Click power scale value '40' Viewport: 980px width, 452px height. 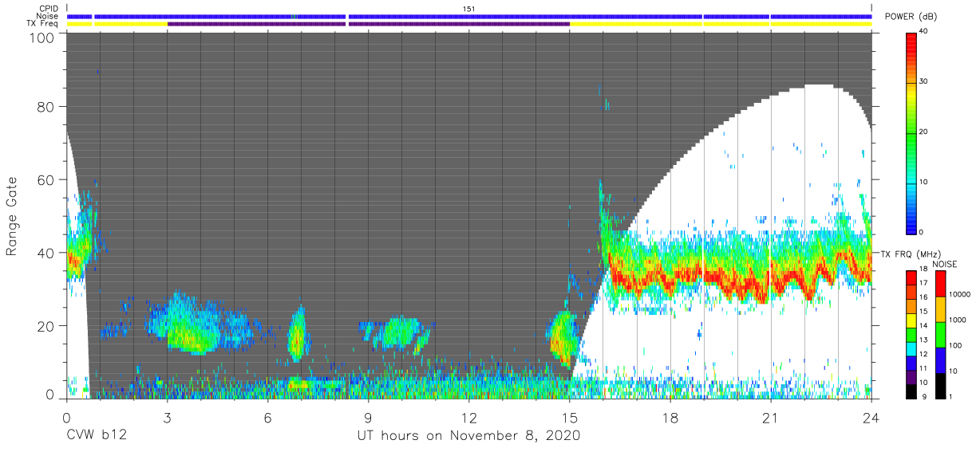pyautogui.click(x=926, y=32)
